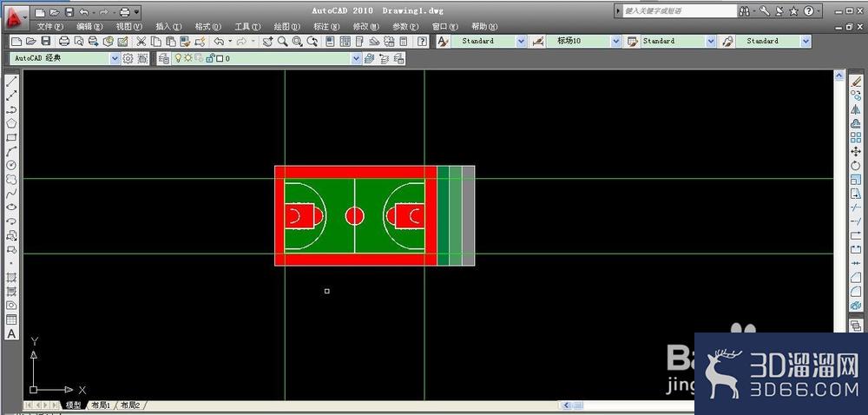The image size is (868, 415).
Task: Open the 标场10 dimension style dropdown
Action: [616, 41]
